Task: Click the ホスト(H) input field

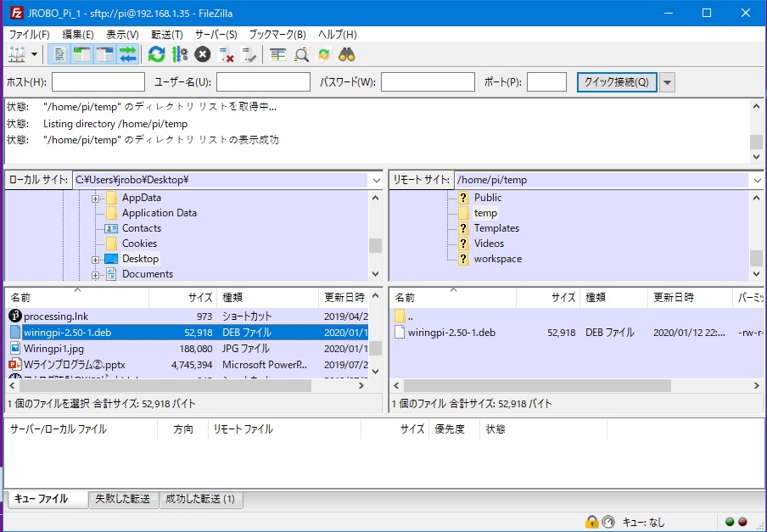Action: tap(98, 82)
